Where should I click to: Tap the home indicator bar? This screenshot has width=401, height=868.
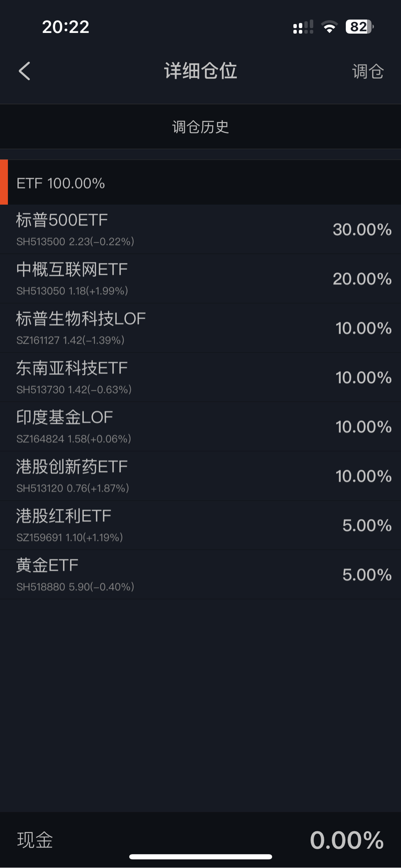pos(200,857)
